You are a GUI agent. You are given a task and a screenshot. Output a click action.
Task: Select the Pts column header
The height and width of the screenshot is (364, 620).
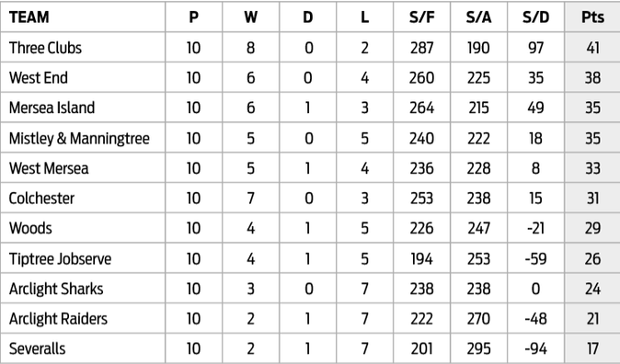click(x=592, y=17)
